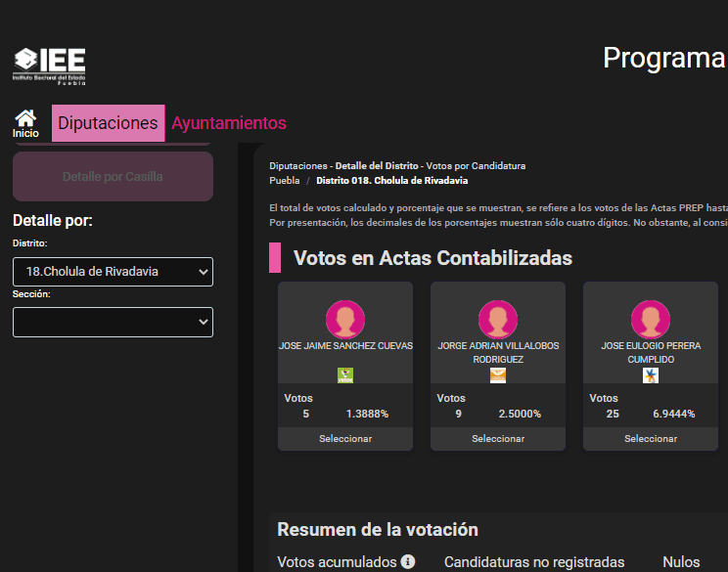This screenshot has width=728, height=572.
Task: Open the empty Sección dropdown
Action: click(x=113, y=322)
